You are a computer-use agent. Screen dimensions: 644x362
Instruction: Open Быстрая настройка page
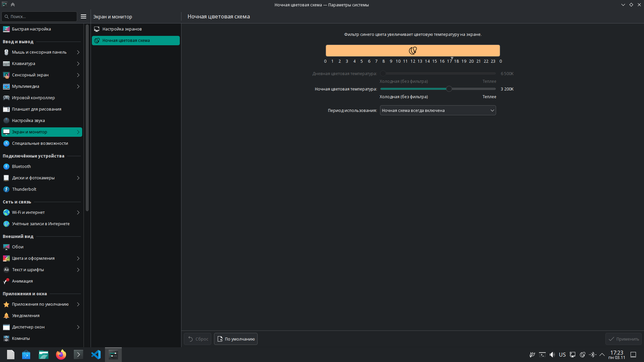[x=32, y=29]
